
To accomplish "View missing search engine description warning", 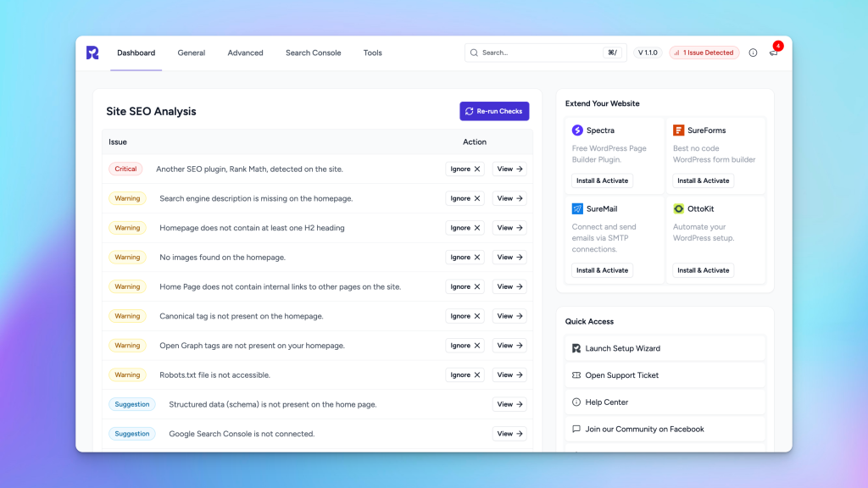I will pyautogui.click(x=509, y=198).
